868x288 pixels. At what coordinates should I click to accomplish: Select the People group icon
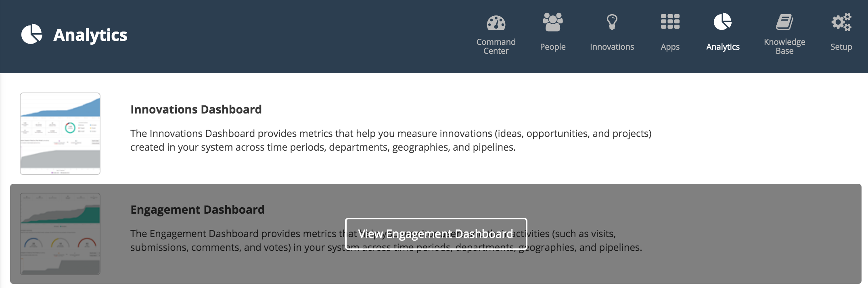(x=553, y=22)
